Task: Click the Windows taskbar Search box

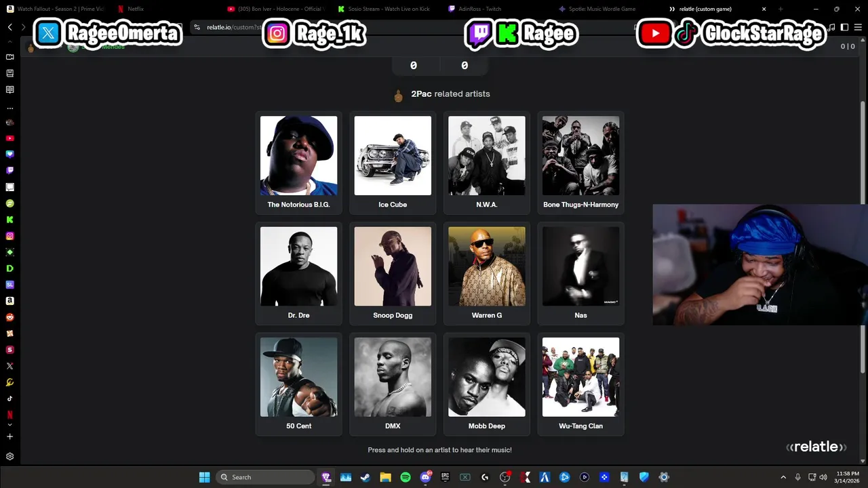Action: point(265,477)
